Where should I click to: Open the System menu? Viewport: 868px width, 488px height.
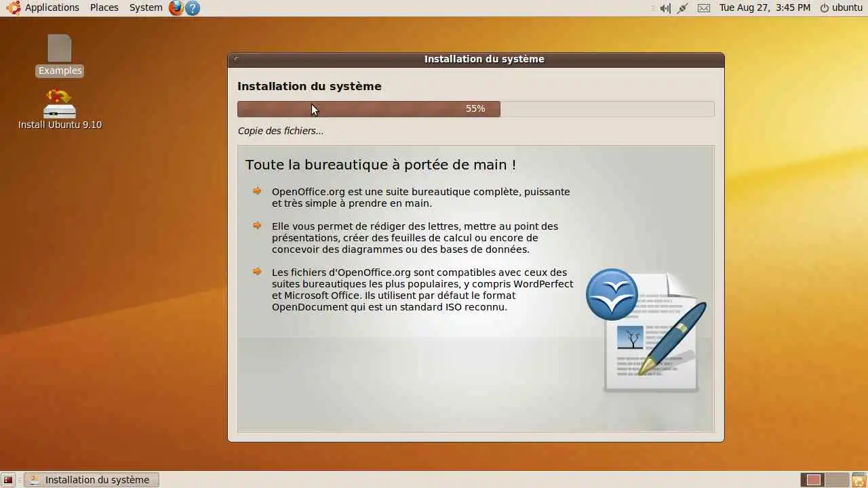click(146, 7)
